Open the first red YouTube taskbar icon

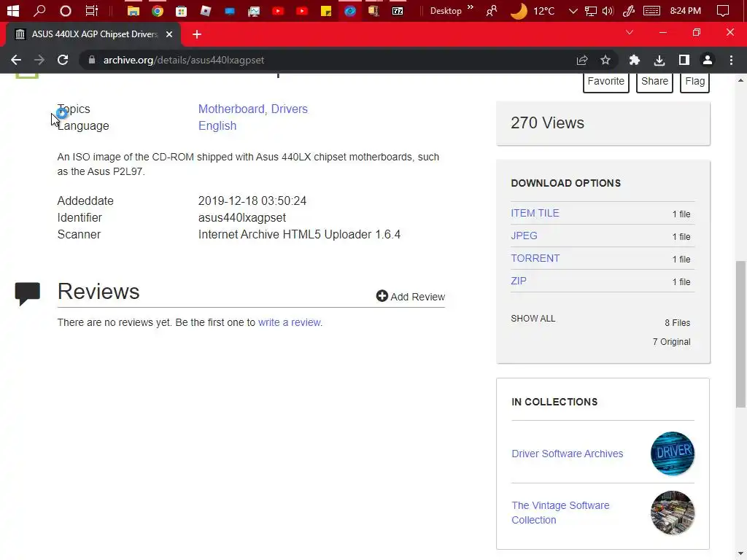click(278, 10)
